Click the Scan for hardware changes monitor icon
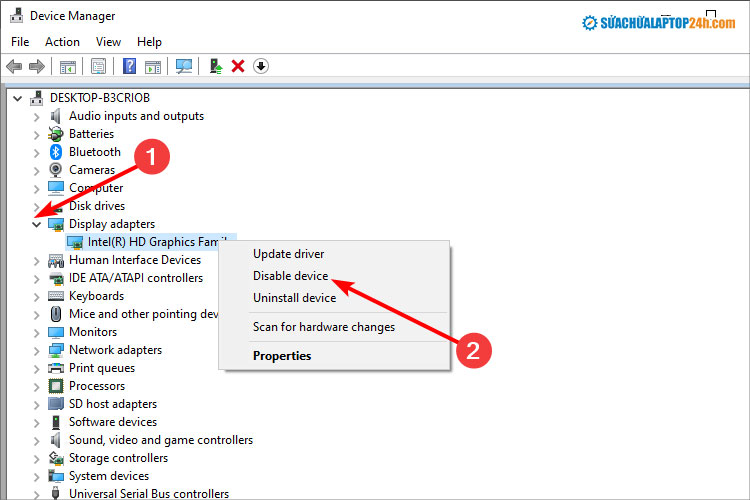 tap(183, 67)
